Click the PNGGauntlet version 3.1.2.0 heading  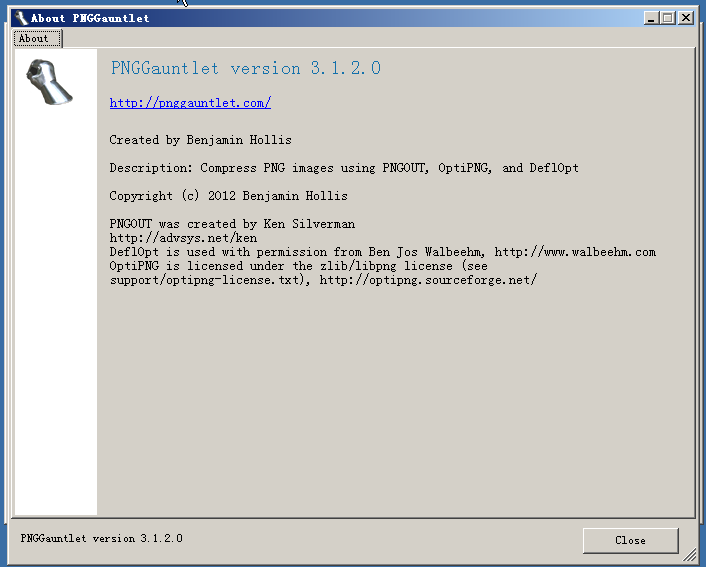pyautogui.click(x=246, y=68)
